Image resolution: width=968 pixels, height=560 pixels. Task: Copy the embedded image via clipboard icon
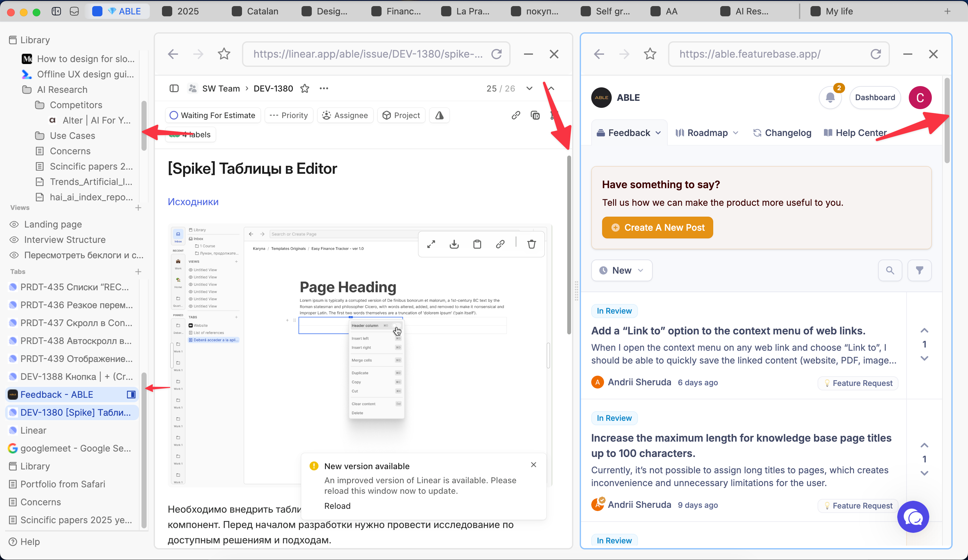(x=477, y=244)
